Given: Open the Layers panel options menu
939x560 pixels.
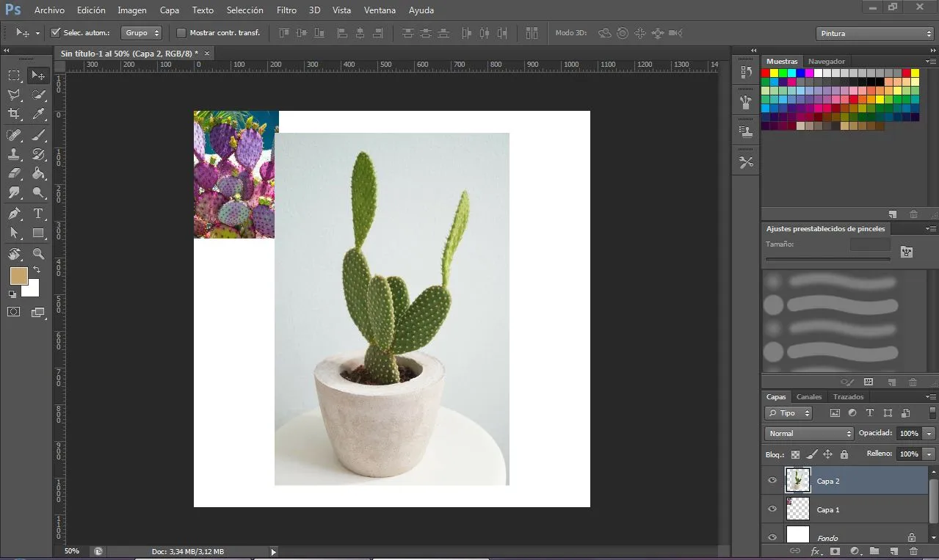Looking at the screenshot, I should point(931,397).
